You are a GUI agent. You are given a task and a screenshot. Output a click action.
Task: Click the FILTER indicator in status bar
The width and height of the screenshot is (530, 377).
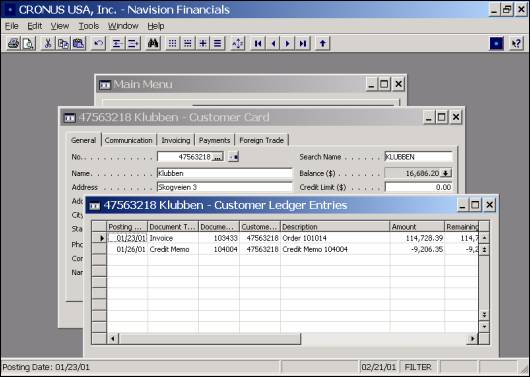(418, 367)
